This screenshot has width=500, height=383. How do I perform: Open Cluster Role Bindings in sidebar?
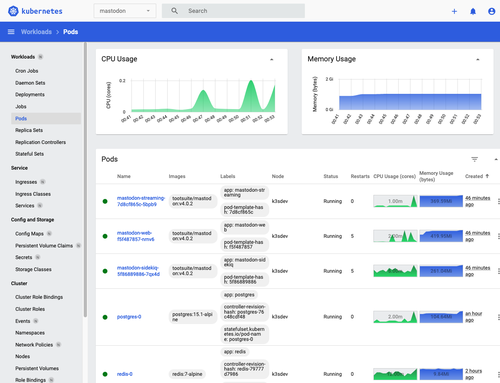(39, 297)
